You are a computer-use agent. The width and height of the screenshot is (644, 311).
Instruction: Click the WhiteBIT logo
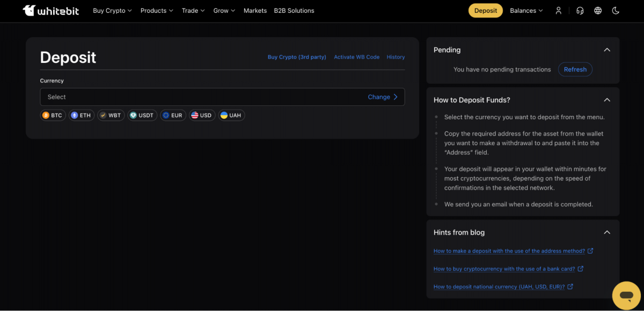[52, 11]
